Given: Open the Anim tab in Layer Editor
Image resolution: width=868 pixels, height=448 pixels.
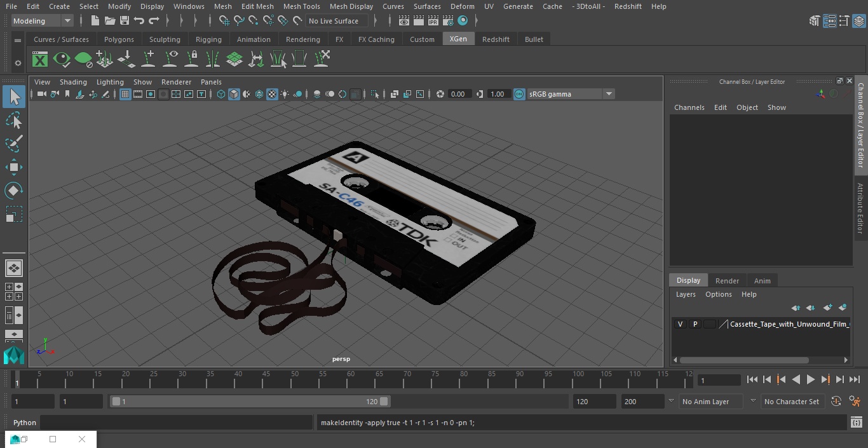Looking at the screenshot, I should tap(762, 281).
